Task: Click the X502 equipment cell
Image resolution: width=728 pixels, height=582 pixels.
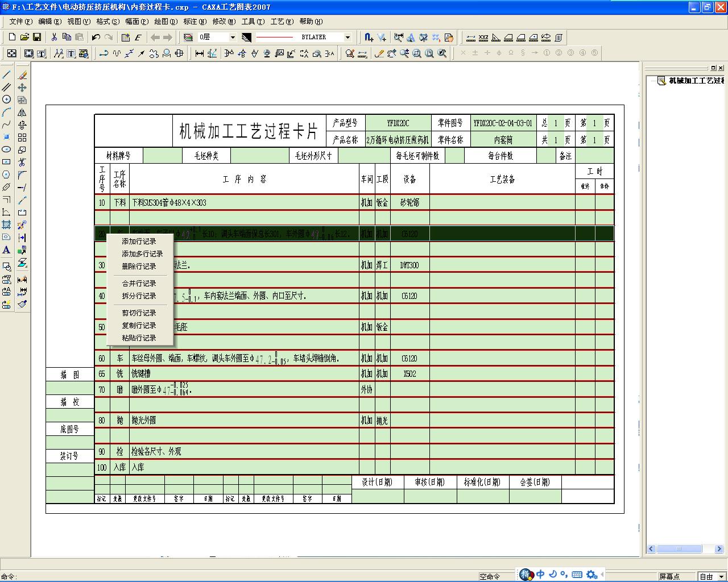Action: tap(409, 374)
